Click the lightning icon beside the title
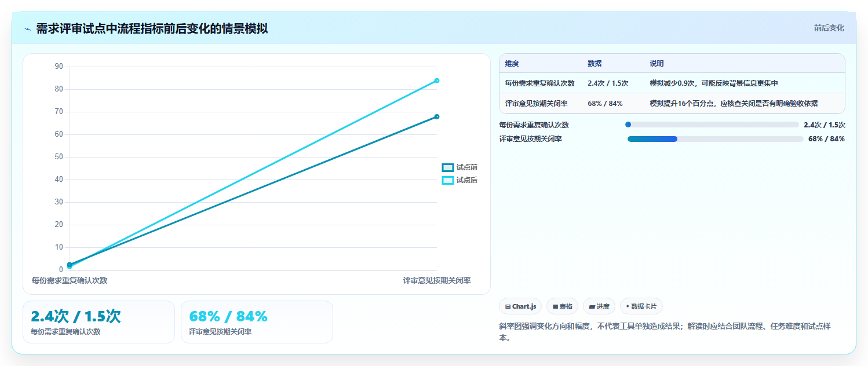The image size is (868, 366). 27,29
